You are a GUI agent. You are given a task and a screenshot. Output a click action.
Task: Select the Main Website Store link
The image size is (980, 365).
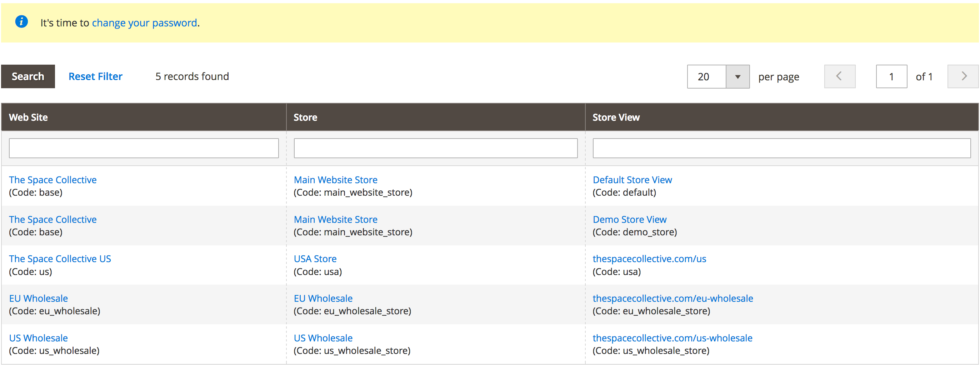(x=336, y=179)
